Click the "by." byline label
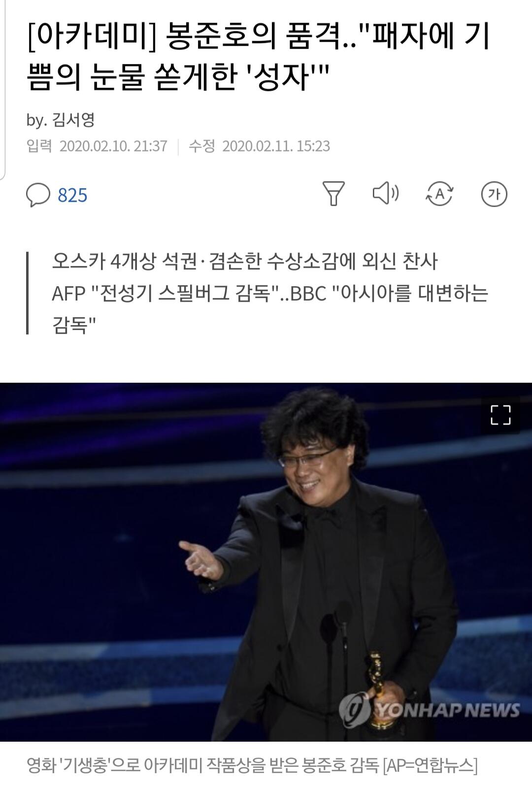532x788 pixels. [x=36, y=120]
